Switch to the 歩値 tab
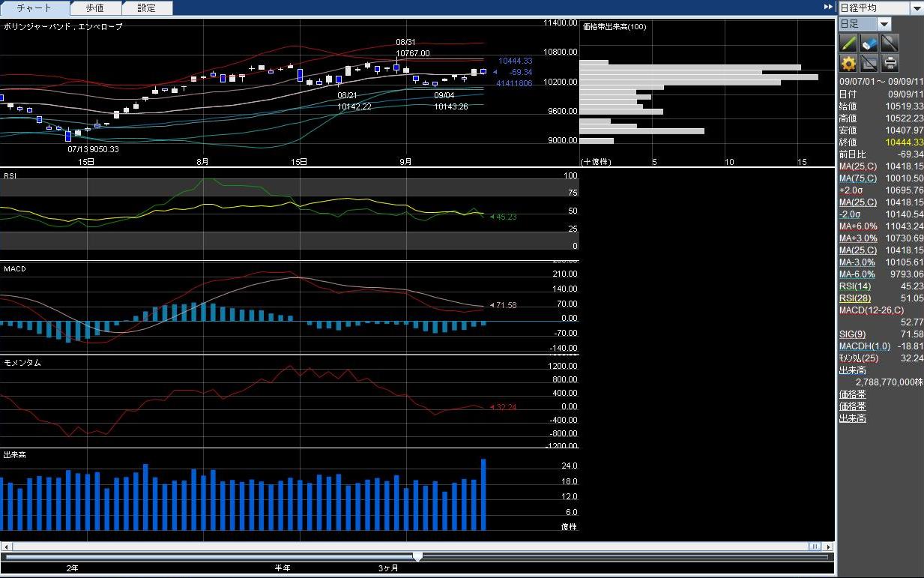This screenshot has width=924, height=578. pyautogui.click(x=94, y=8)
